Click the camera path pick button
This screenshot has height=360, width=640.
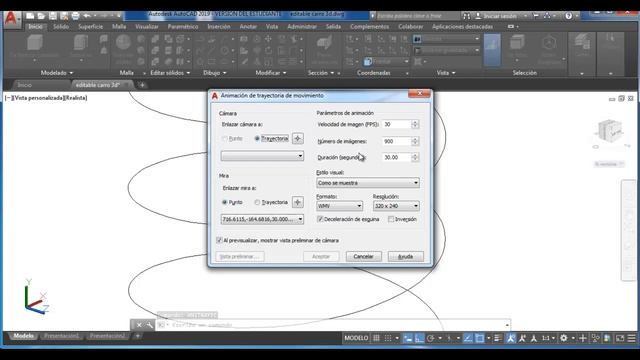pyautogui.click(x=298, y=138)
